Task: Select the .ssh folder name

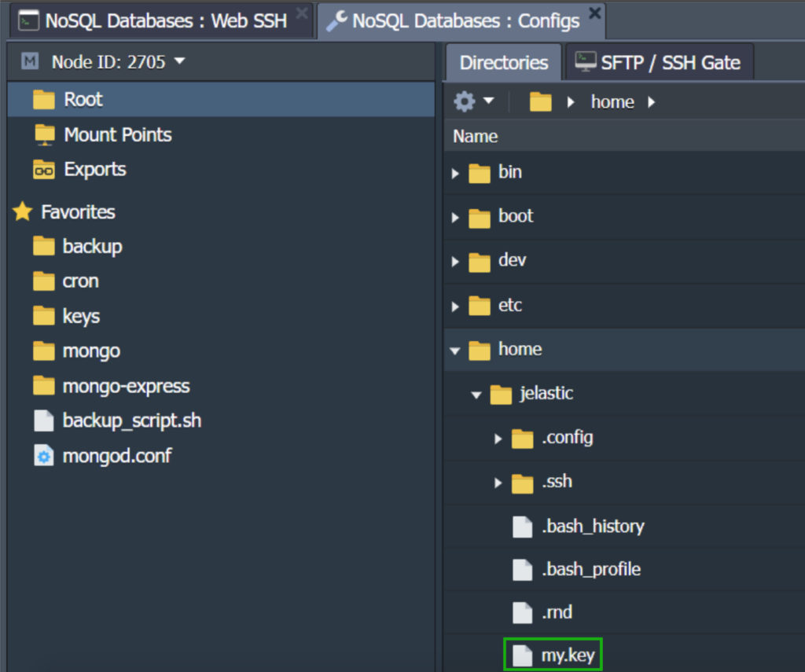Action: coord(557,482)
